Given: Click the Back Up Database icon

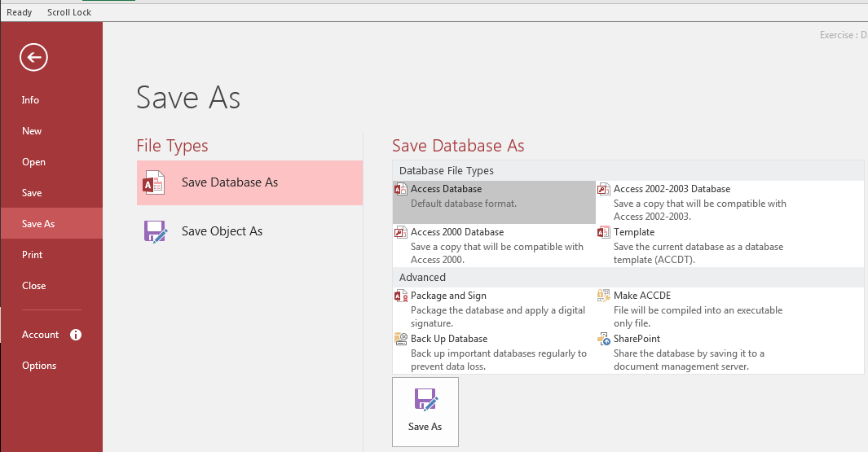Looking at the screenshot, I should (401, 339).
